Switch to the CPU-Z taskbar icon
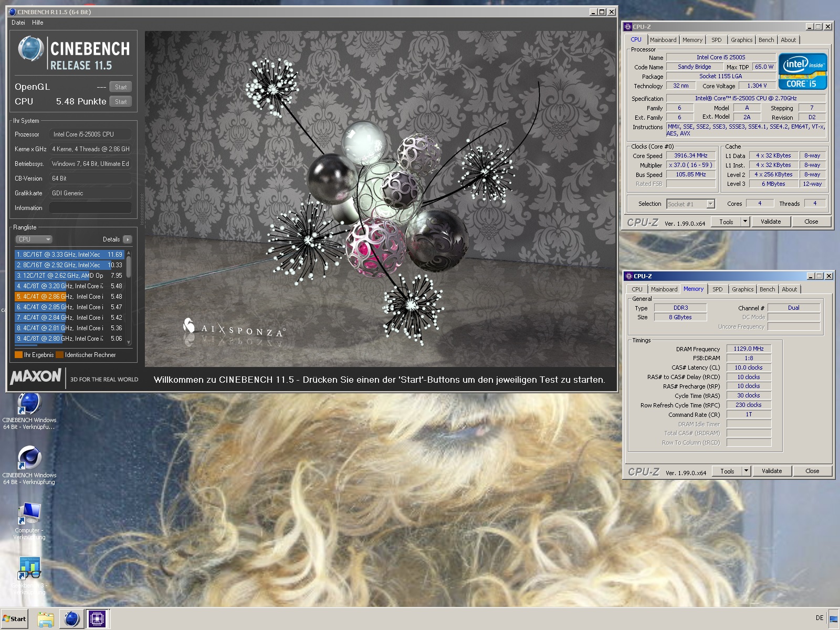 [x=97, y=619]
